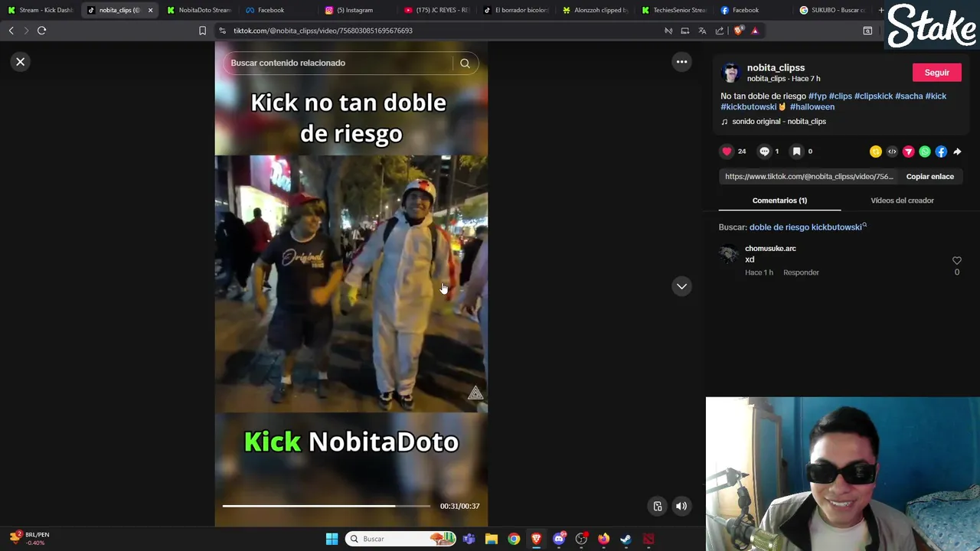
Task: Share the video to Facebook
Action: click(x=941, y=152)
